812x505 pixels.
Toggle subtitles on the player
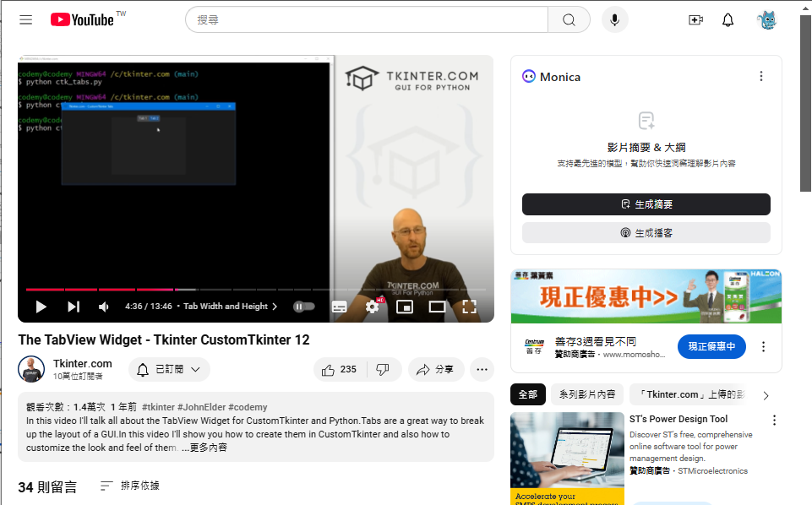click(339, 307)
